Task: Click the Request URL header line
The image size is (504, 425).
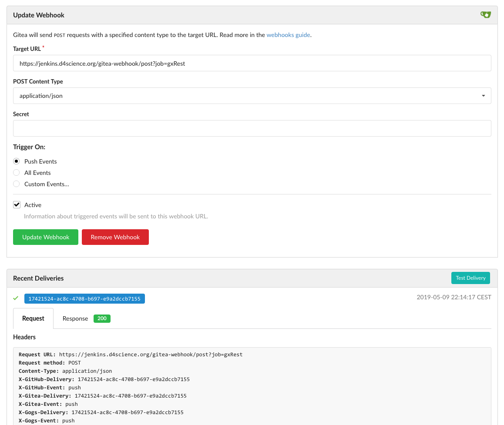Action: [x=131, y=355]
